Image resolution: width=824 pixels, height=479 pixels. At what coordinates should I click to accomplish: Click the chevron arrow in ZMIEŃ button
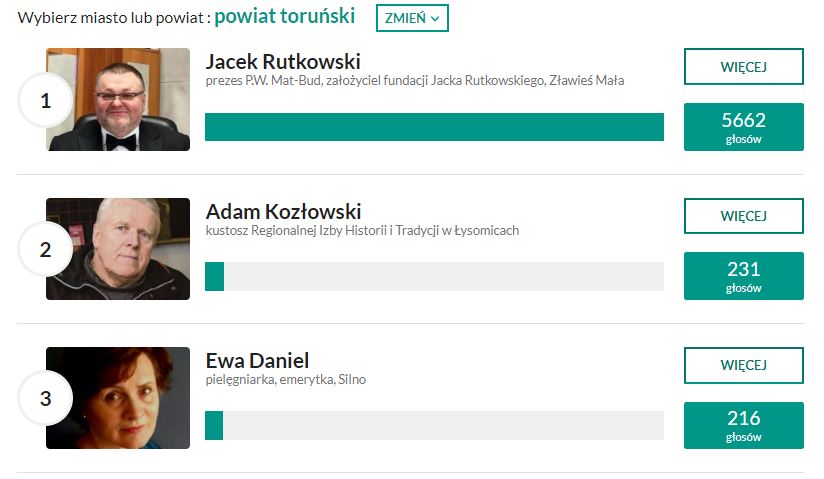(435, 19)
